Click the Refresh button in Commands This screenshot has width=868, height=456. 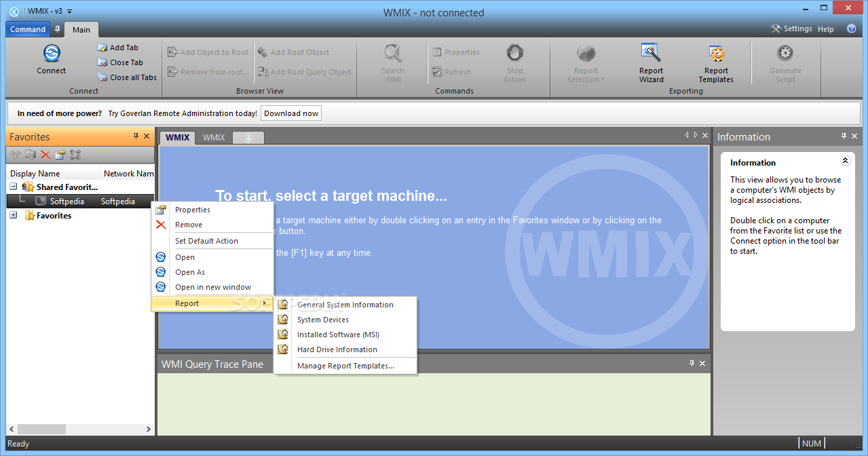pyautogui.click(x=452, y=72)
